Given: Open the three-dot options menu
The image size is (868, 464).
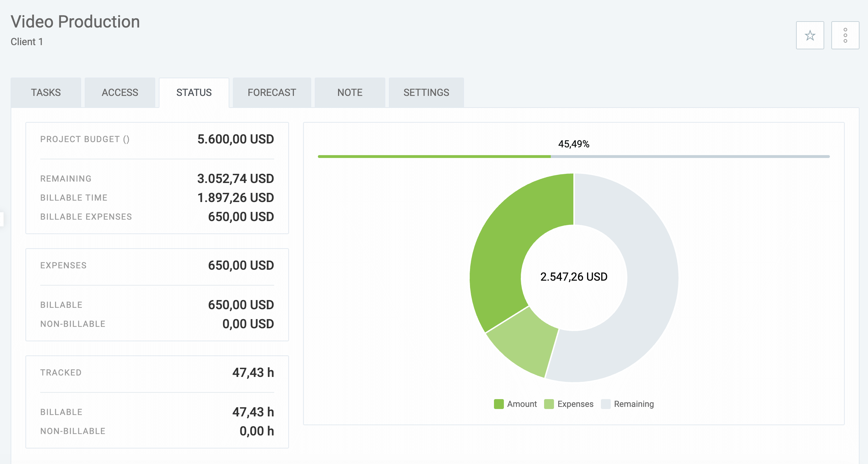Looking at the screenshot, I should pyautogui.click(x=845, y=35).
